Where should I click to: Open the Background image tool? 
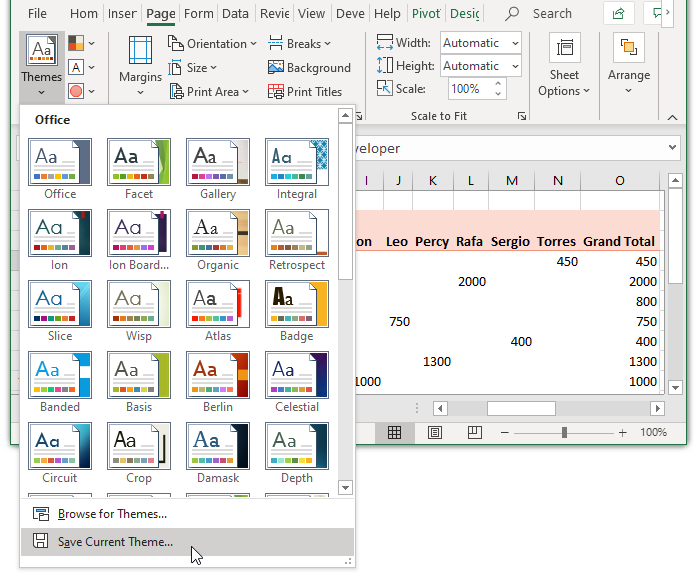[x=309, y=68]
